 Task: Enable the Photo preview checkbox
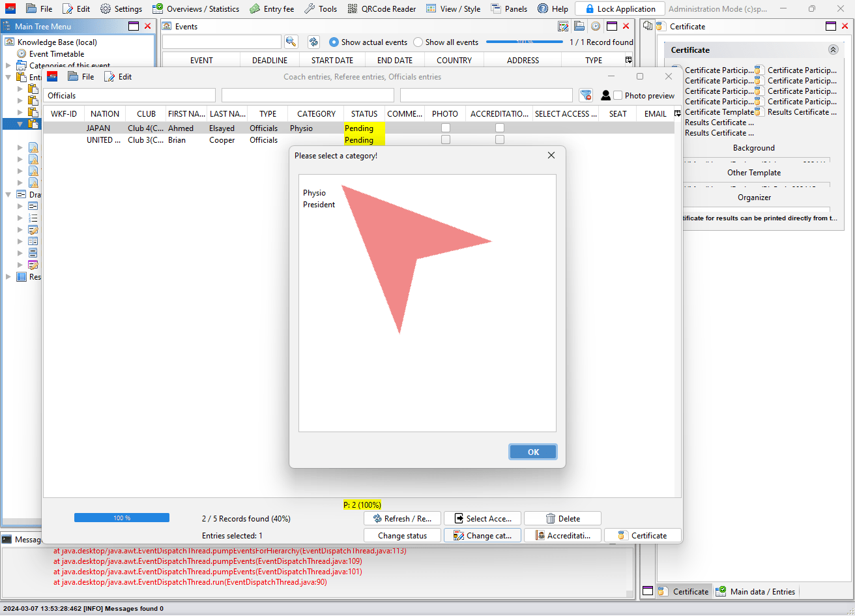pyautogui.click(x=618, y=95)
